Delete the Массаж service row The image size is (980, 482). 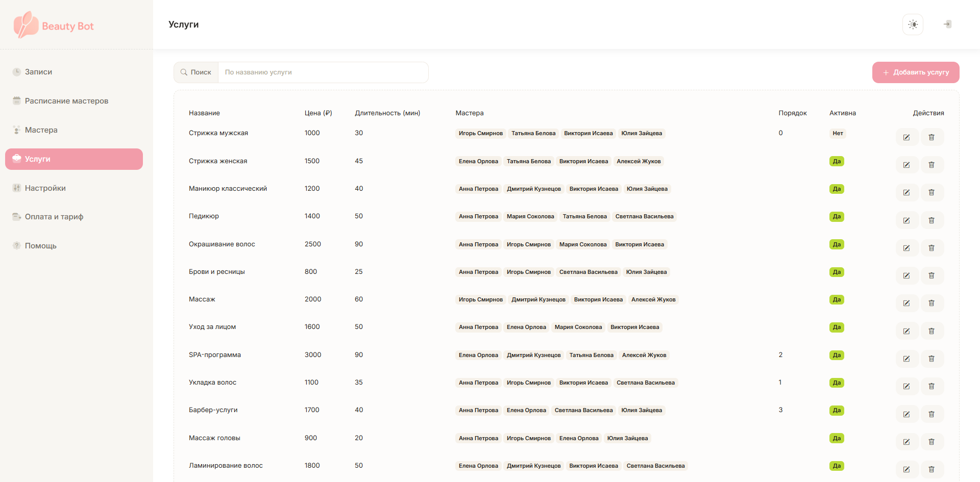click(x=932, y=303)
